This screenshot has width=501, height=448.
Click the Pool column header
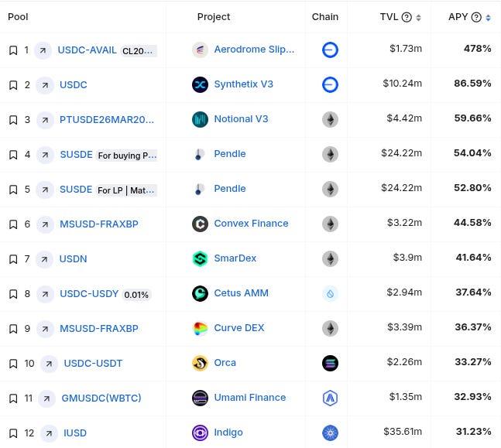click(18, 16)
